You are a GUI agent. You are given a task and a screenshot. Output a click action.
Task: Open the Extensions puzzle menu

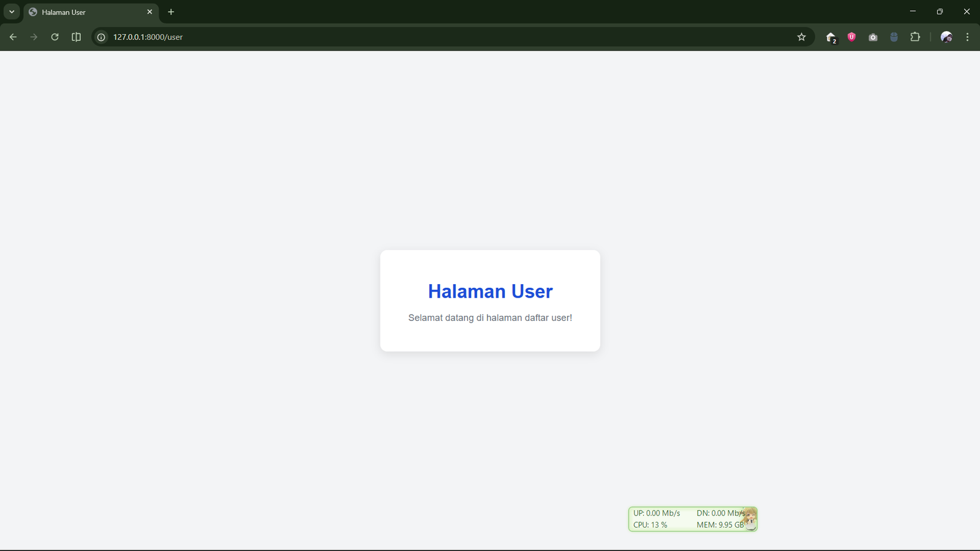tap(915, 37)
